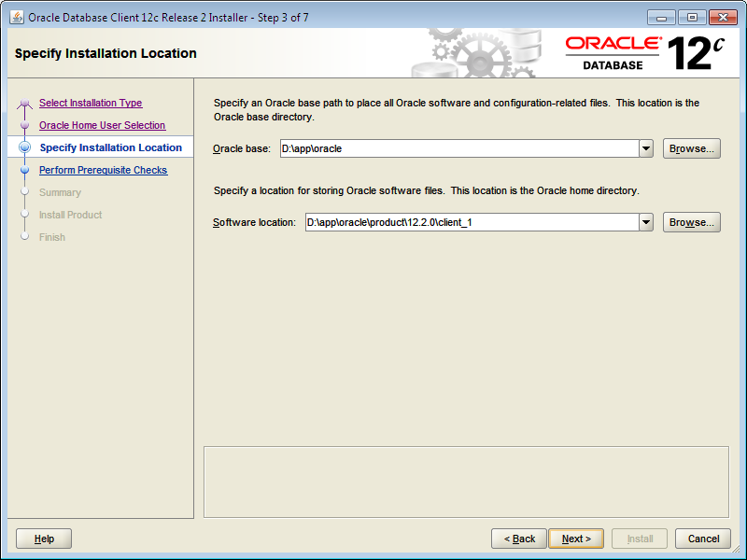Image resolution: width=747 pixels, height=560 pixels.
Task: Open the installer Help
Action: click(43, 539)
